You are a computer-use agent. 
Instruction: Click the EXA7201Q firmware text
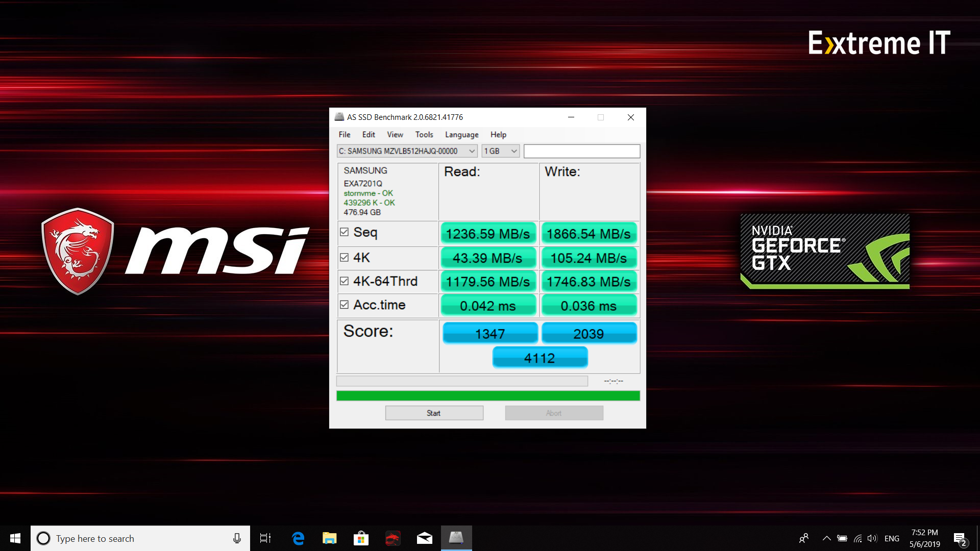pyautogui.click(x=363, y=184)
